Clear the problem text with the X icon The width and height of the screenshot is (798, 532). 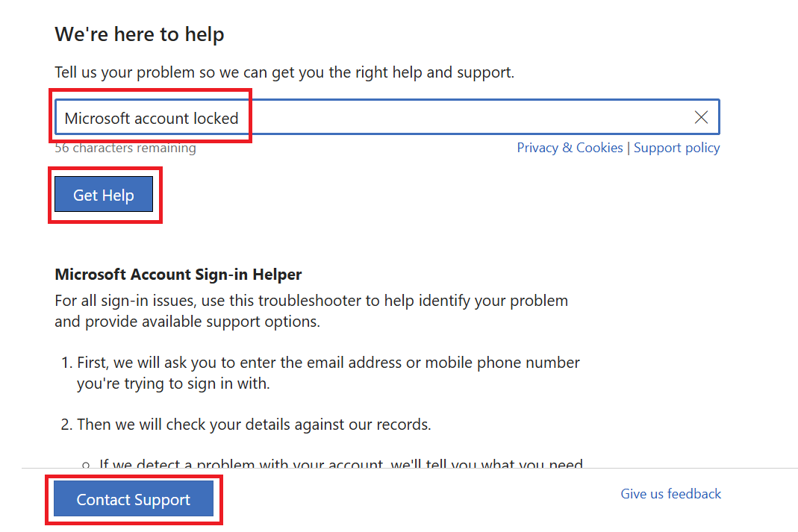[x=701, y=117]
